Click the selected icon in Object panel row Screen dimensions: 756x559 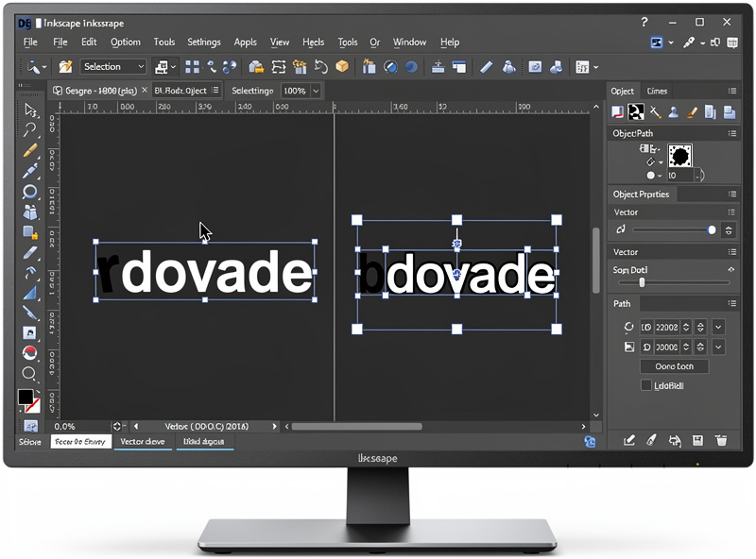[x=636, y=111]
